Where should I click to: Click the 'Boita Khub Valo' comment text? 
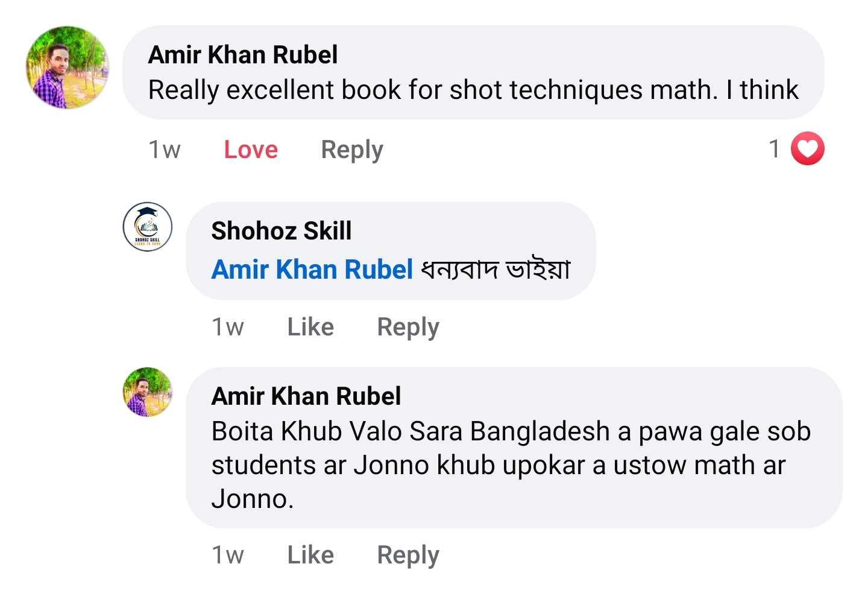[x=511, y=465]
